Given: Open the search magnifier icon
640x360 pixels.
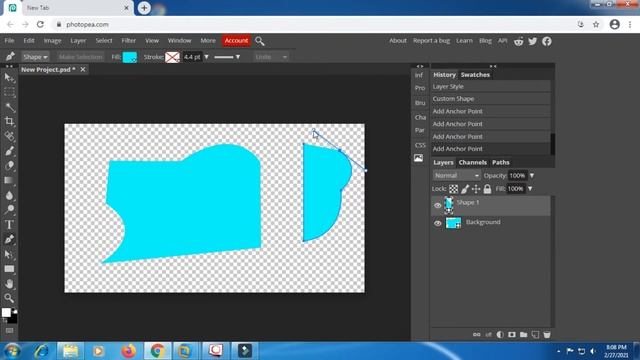Looking at the screenshot, I should click(260, 41).
